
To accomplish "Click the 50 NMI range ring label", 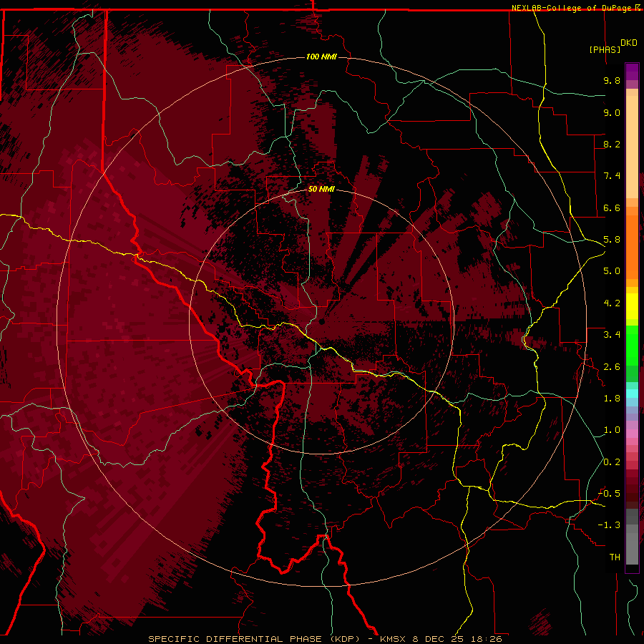I will pyautogui.click(x=321, y=189).
